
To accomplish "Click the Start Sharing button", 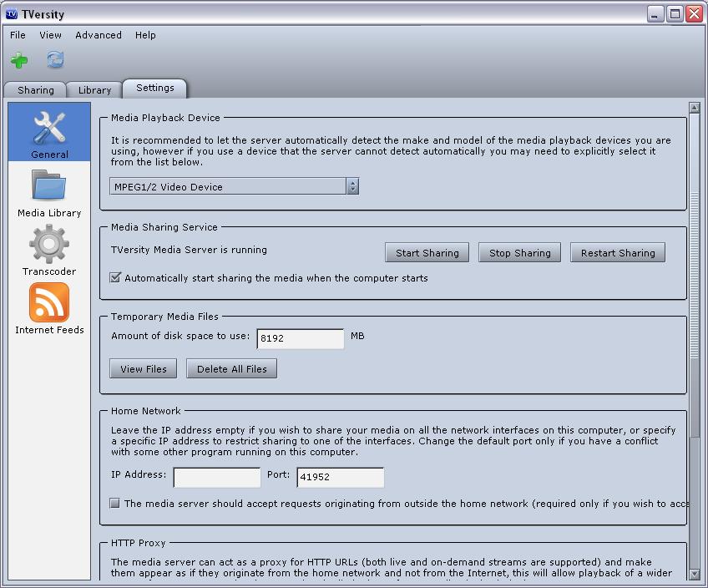I will click(427, 253).
